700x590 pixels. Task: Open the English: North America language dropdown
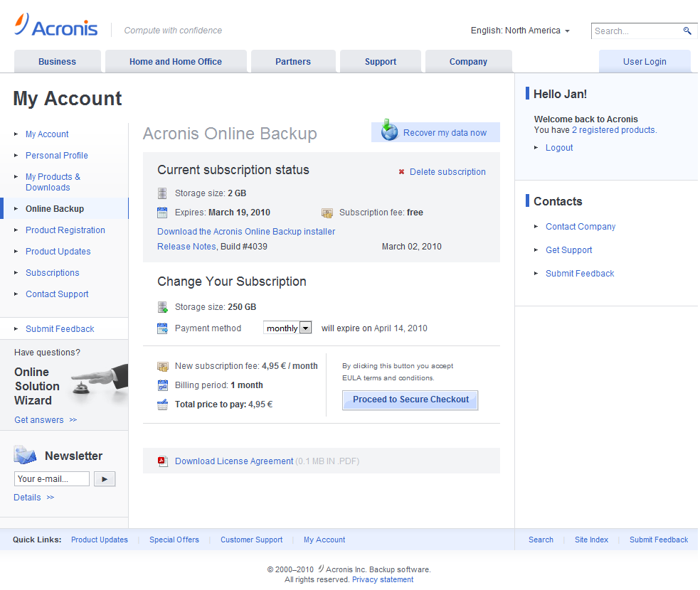520,31
